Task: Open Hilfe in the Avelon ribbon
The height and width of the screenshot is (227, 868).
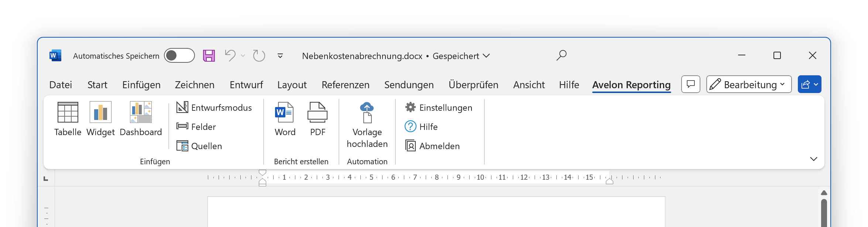Action: 421,127
